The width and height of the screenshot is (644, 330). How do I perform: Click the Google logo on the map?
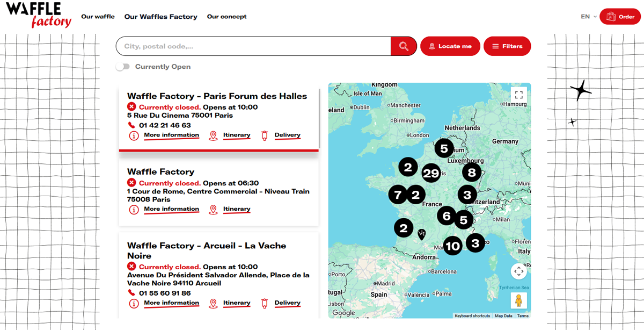(x=343, y=313)
